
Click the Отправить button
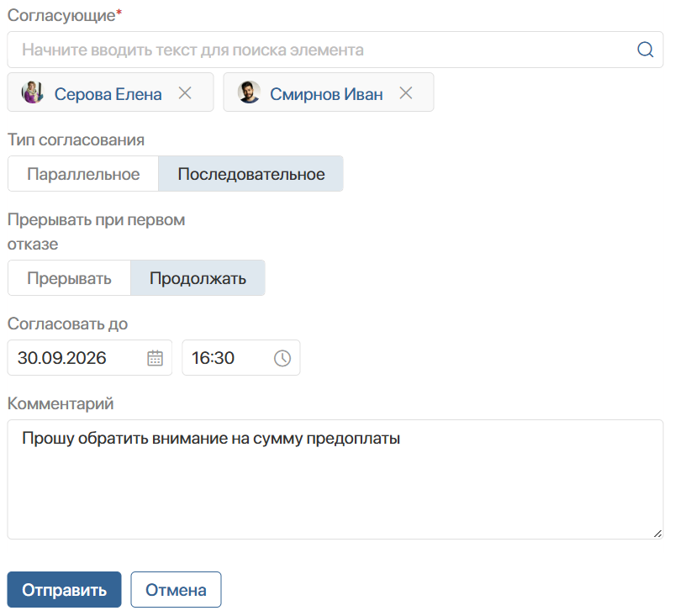click(x=64, y=589)
